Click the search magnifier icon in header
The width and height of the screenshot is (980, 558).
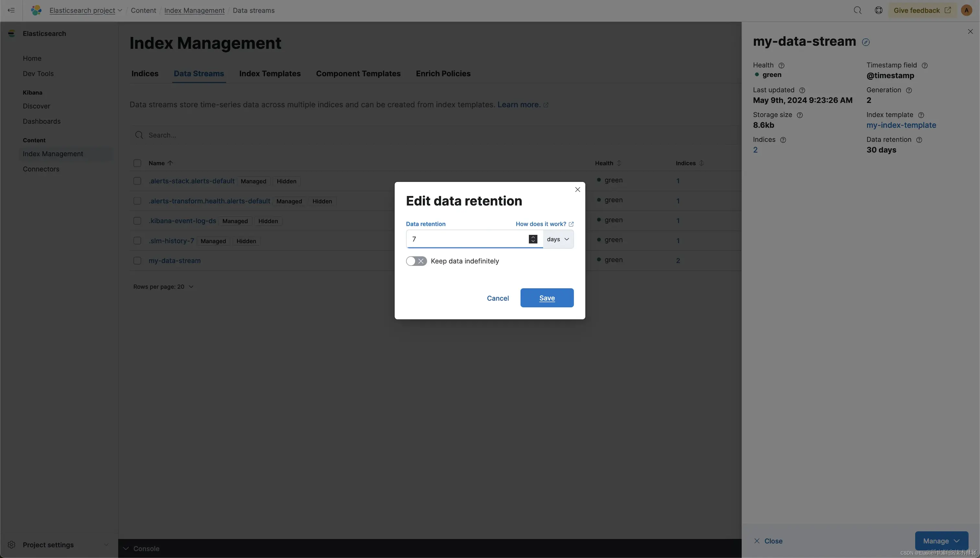[857, 10]
